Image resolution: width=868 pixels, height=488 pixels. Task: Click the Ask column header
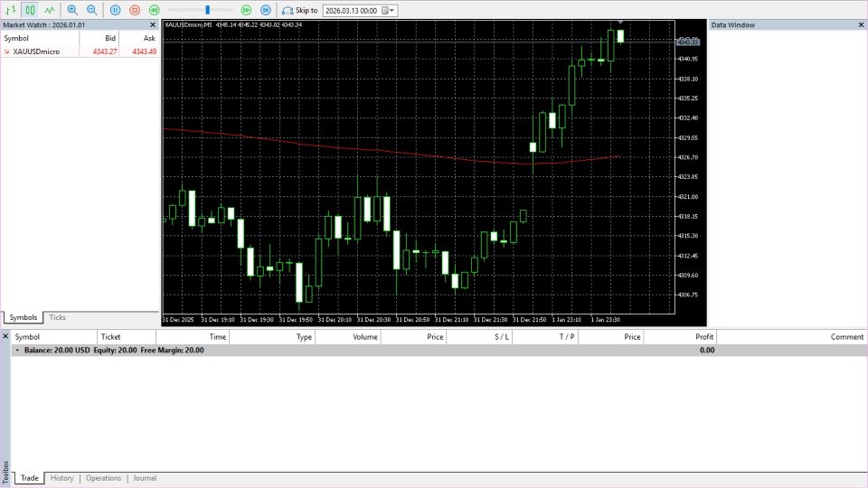[x=149, y=38]
